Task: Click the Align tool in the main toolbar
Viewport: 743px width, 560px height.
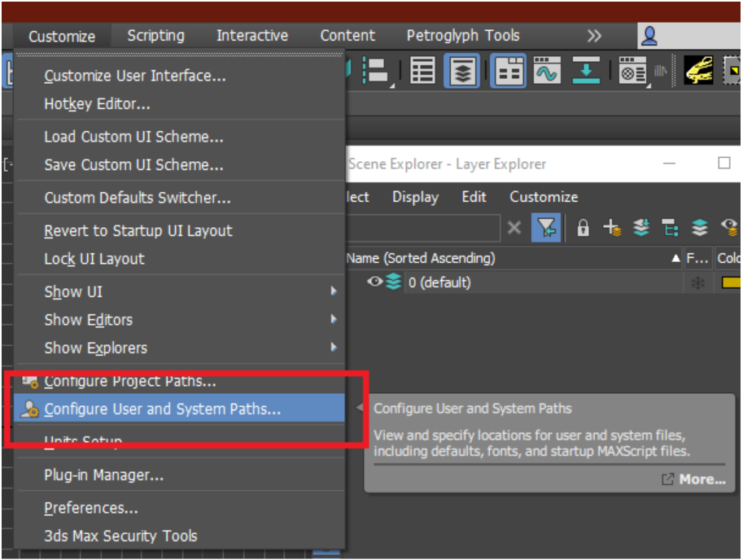Action: [377, 71]
